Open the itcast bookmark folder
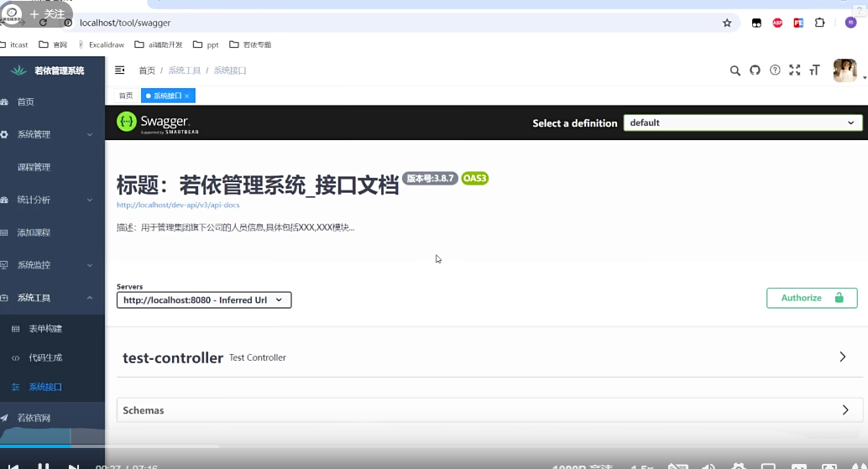 (x=13, y=44)
